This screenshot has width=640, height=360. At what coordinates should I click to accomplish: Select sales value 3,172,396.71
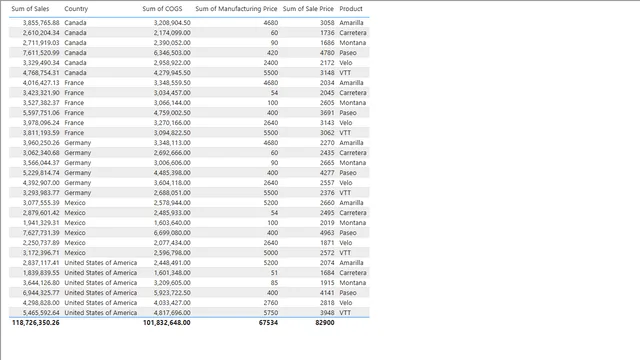coord(41,253)
